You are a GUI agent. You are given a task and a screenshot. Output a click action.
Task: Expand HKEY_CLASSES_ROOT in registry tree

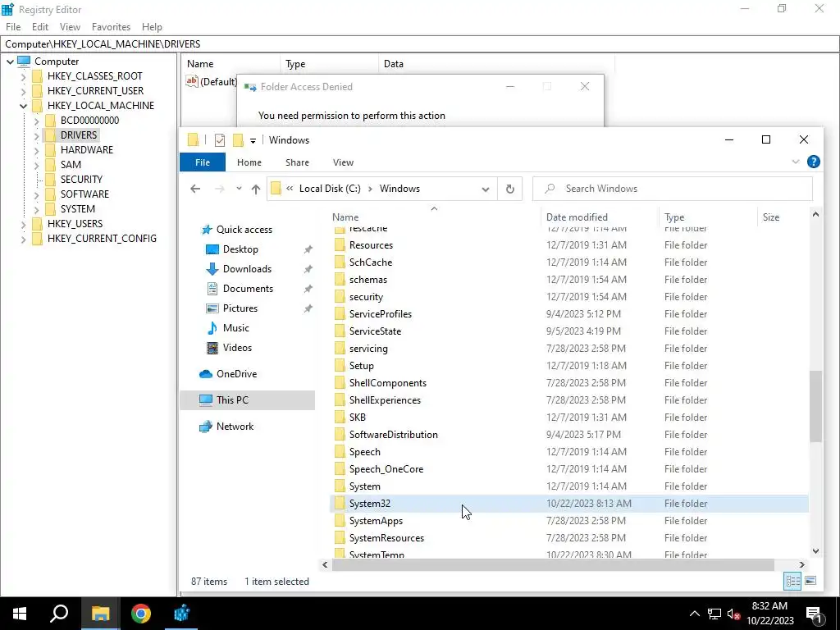pos(23,76)
